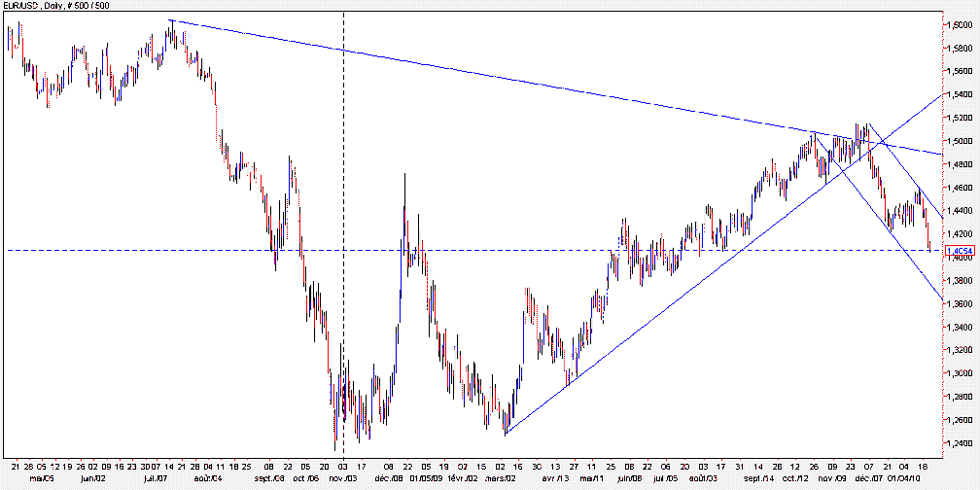Click the "oct./12" date label
980x490 pixels.
click(x=796, y=478)
